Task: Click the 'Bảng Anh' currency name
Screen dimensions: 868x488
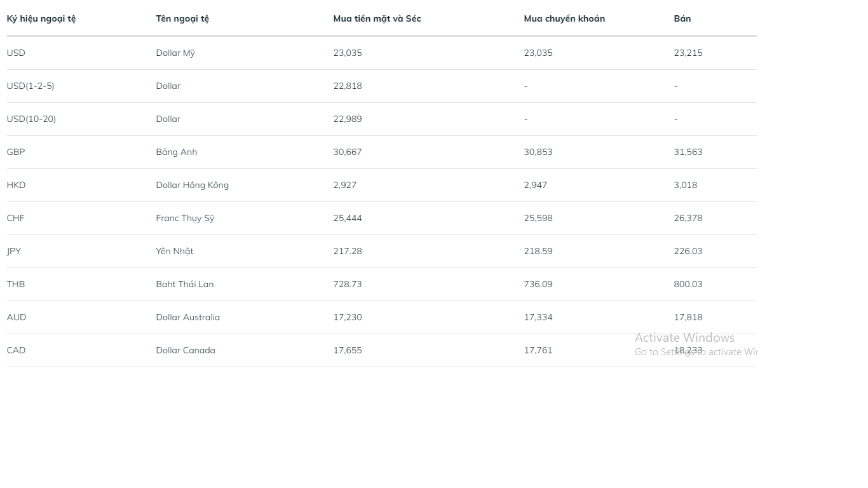Action: (177, 152)
